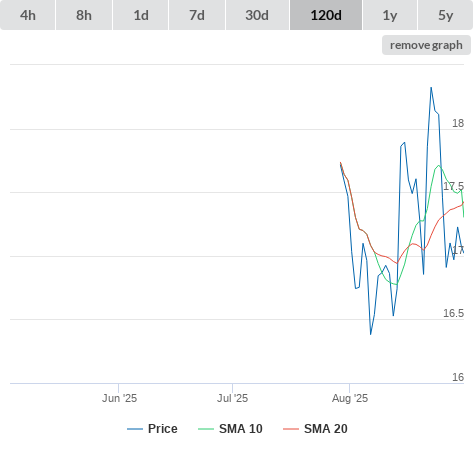Viewport: 474px width, 455px height.
Task: Click the remove graph button
Action: [426, 45]
